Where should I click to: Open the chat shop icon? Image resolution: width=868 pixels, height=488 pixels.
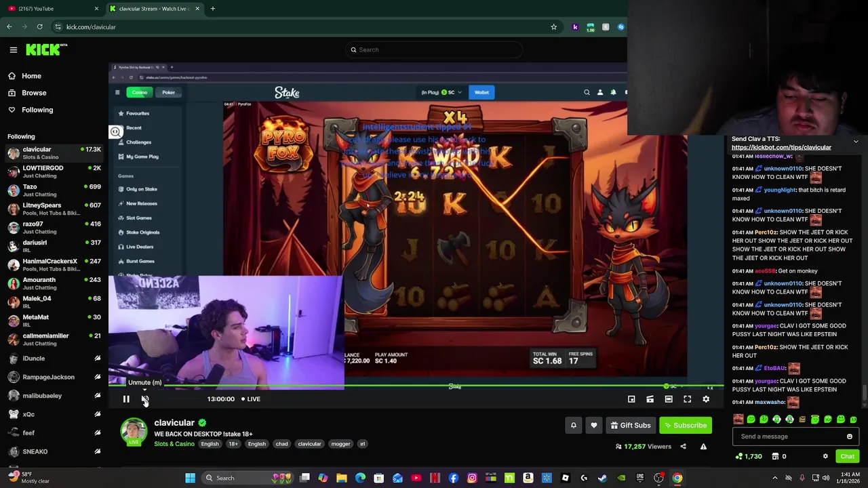[775, 456]
